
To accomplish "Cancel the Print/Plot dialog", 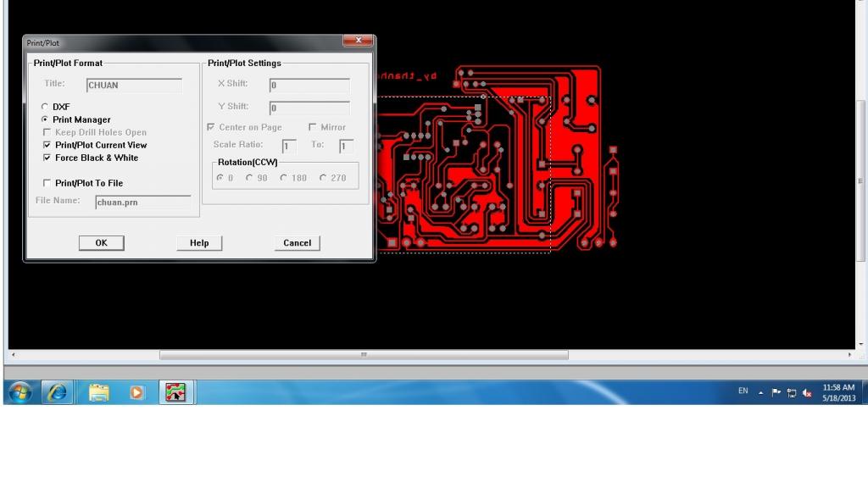I will coord(298,243).
